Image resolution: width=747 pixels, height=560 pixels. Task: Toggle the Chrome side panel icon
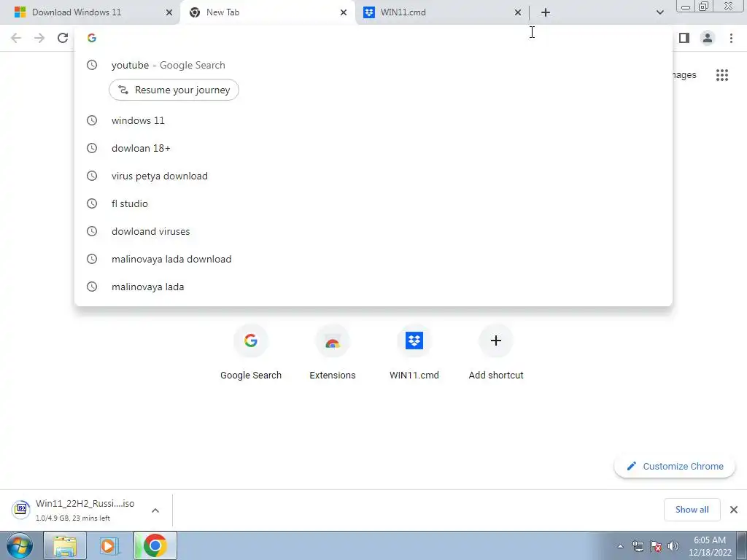[684, 38]
